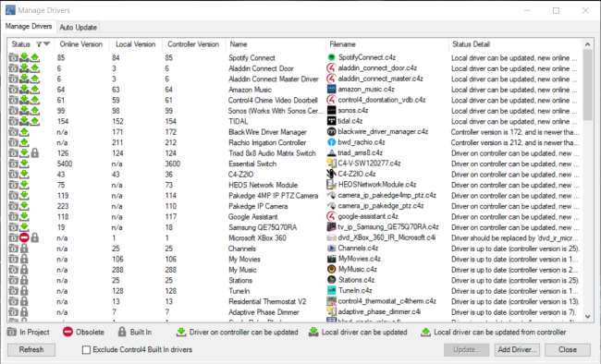Screen dimensions: 601x364
Task: Select the Manage Drivers tab
Action: (29, 26)
